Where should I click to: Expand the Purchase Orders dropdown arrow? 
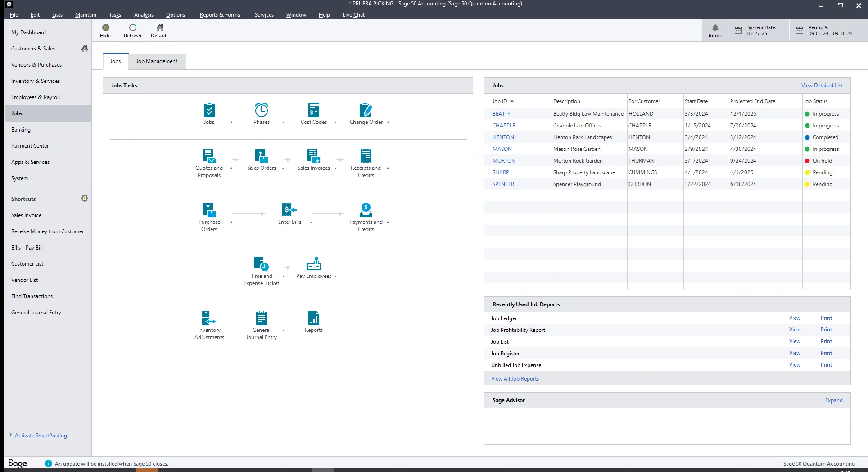click(x=231, y=222)
